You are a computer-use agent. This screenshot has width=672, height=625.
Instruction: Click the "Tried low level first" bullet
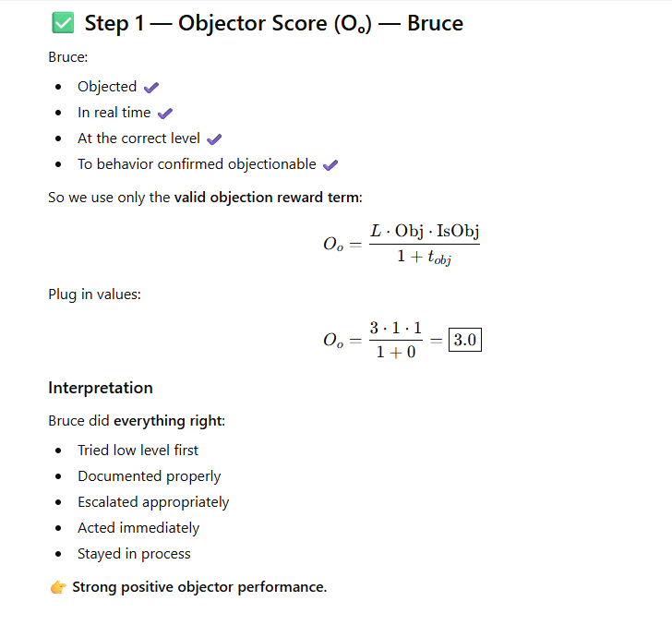tap(138, 451)
